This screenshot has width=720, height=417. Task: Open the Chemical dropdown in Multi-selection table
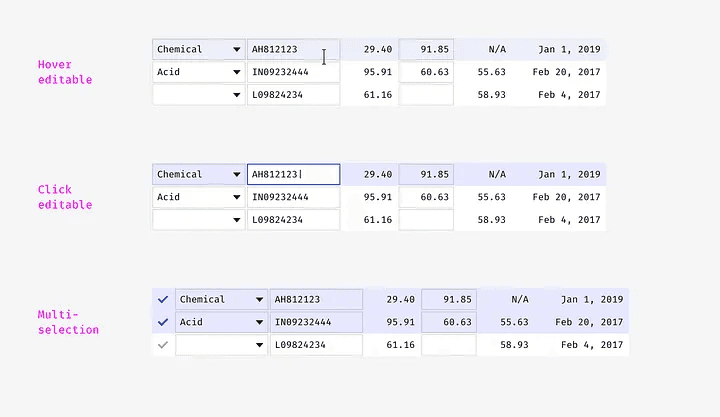[x=221, y=299]
